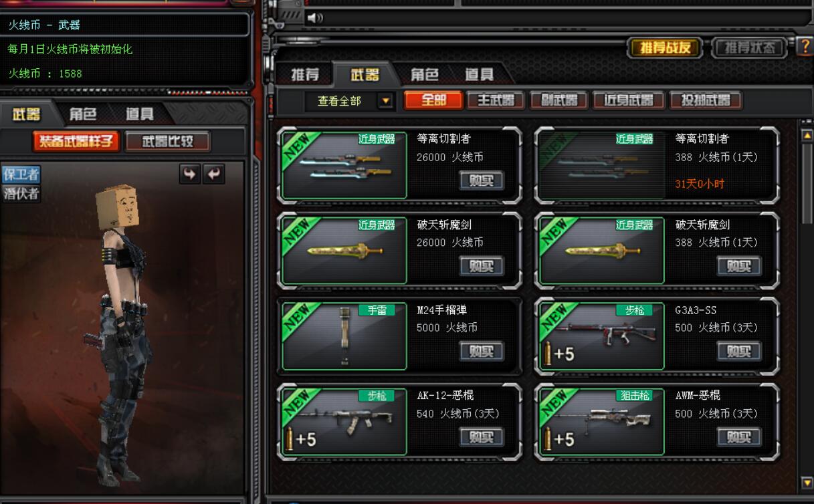Buy the 等离切割者 for 26000 火线币
Screen dimensions: 814x504
[482, 180]
